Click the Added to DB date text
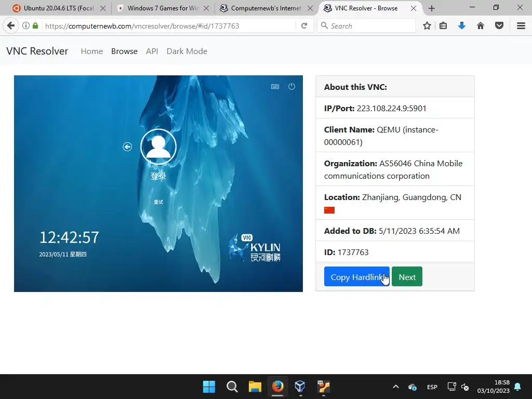Image resolution: width=532 pixels, height=399 pixels. [x=392, y=231]
